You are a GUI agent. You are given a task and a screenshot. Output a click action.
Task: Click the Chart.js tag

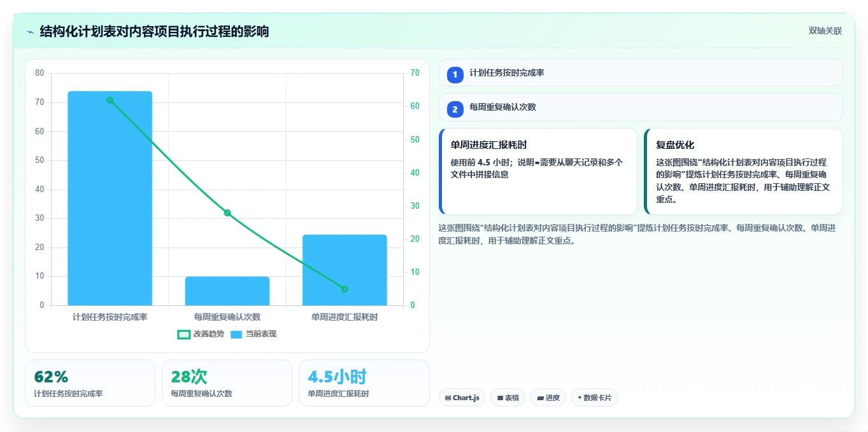(462, 398)
